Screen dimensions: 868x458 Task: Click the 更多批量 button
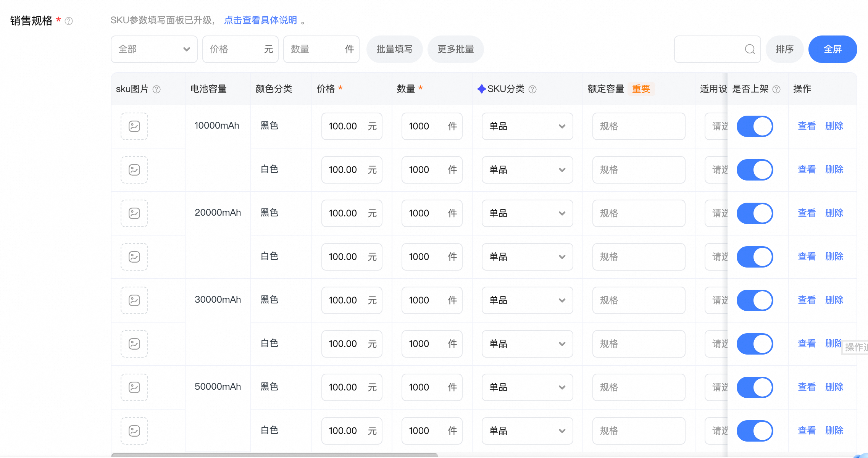point(455,49)
